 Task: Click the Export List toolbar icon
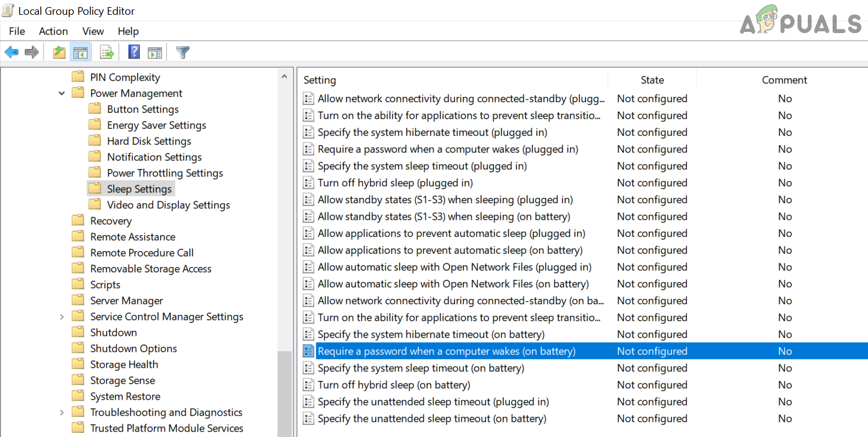107,53
